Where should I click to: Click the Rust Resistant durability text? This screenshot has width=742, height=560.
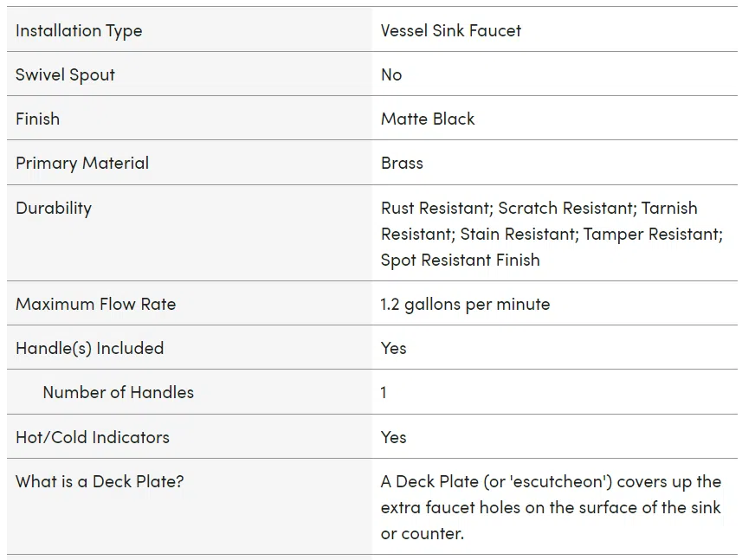(436, 208)
